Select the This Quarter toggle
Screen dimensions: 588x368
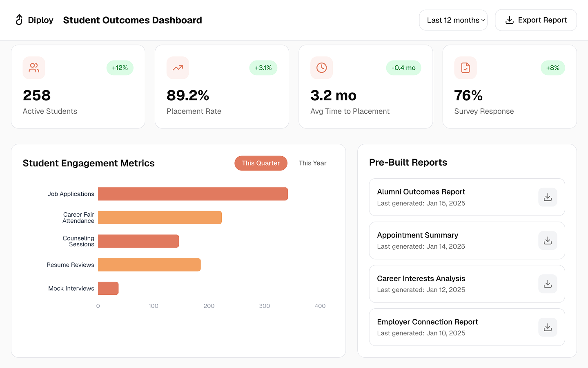coord(261,163)
